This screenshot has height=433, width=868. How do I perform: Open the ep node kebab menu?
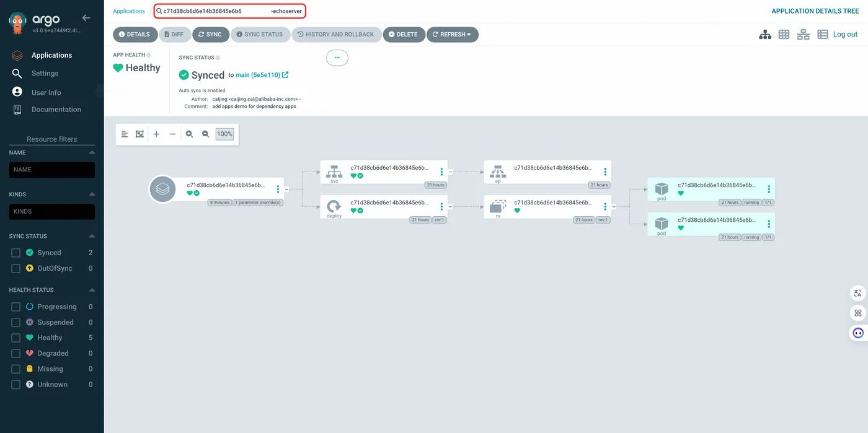[x=605, y=172]
